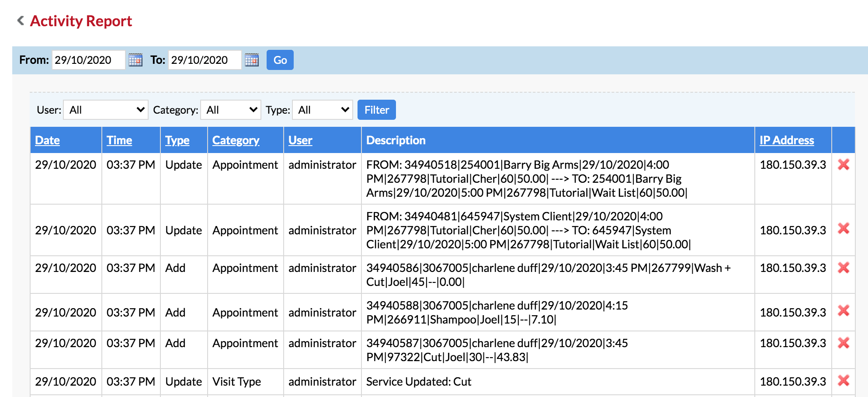The image size is (868, 397).
Task: Focus the To date input field
Action: 205,60
